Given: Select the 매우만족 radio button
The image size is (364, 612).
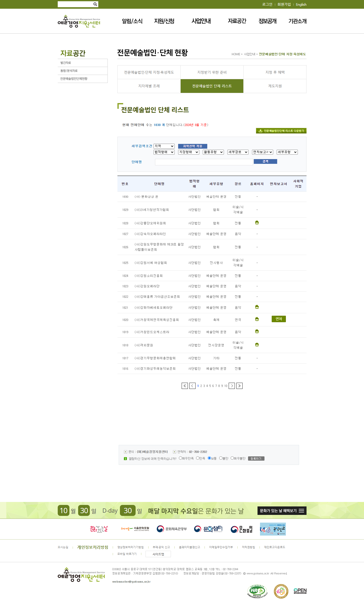Looking at the screenshot, I should (180, 458).
